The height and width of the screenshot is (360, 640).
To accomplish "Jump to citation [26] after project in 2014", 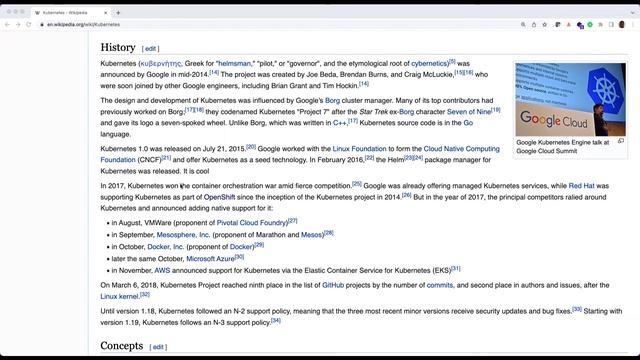I will coord(407,195).
